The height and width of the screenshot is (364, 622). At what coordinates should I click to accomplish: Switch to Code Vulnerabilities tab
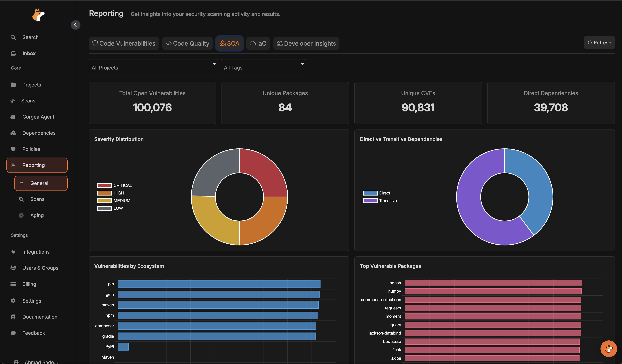click(124, 43)
